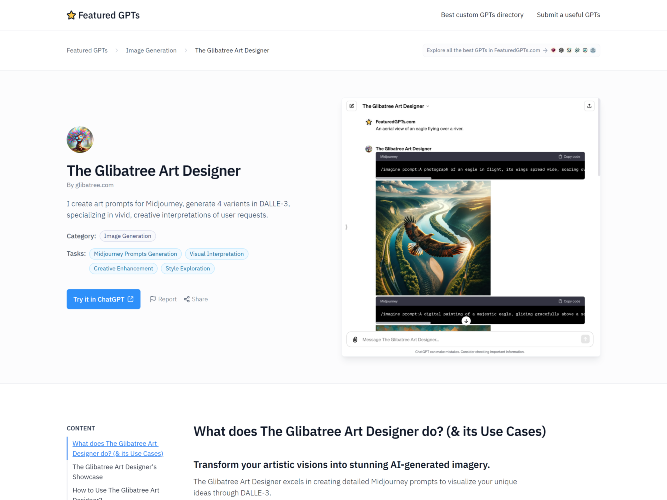Click the preview window scrollbar
The width and height of the screenshot is (667, 500).
click(x=599, y=138)
